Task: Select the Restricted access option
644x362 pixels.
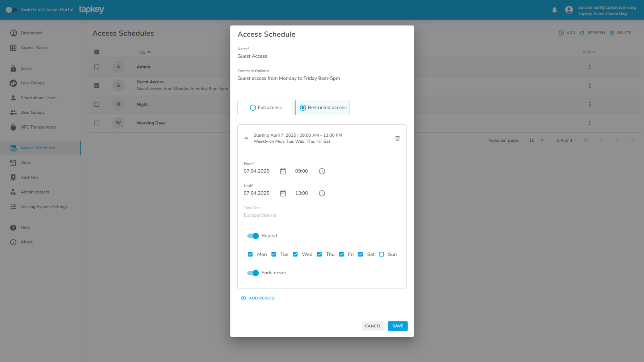Action: tap(322, 108)
